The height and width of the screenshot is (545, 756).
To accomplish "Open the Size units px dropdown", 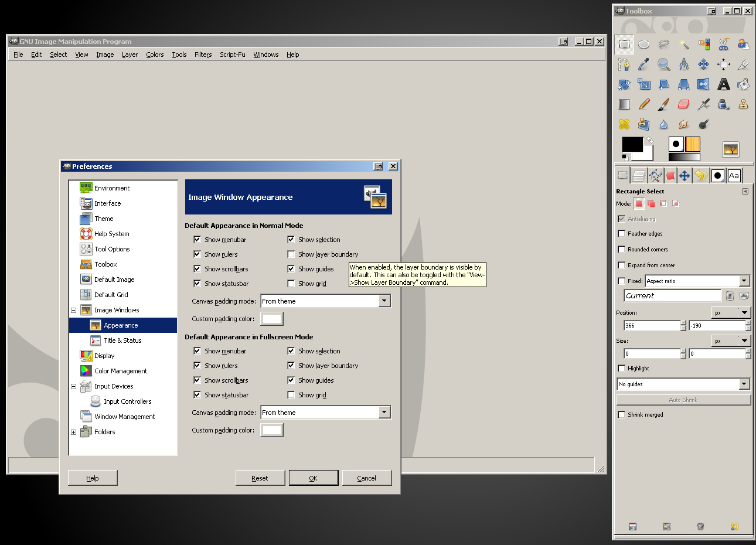I will [x=731, y=341].
